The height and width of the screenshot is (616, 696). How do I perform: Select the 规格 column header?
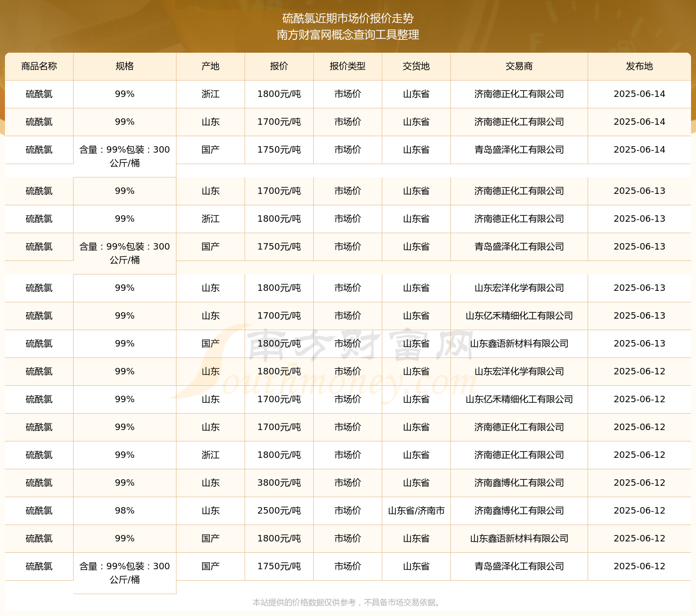[x=125, y=67]
